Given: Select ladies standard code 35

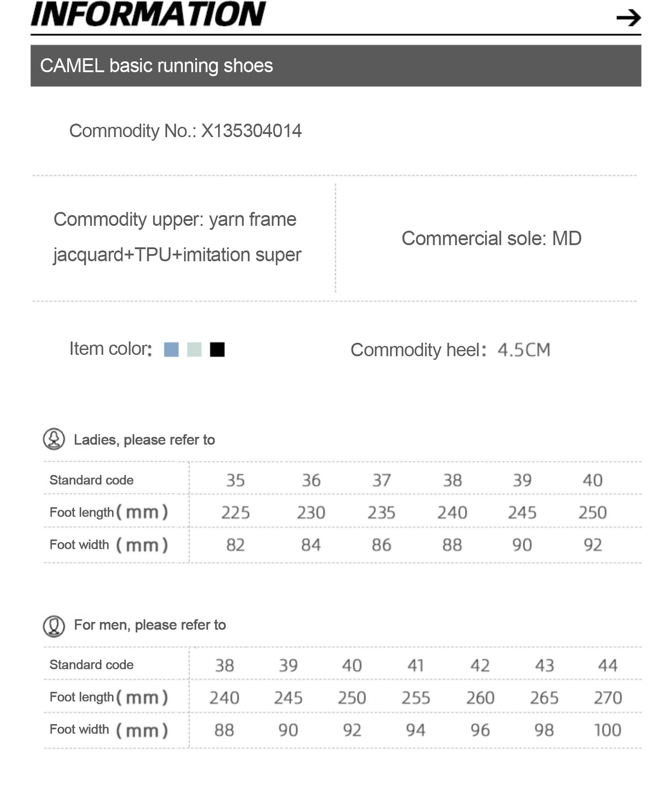Looking at the screenshot, I should (235, 480).
